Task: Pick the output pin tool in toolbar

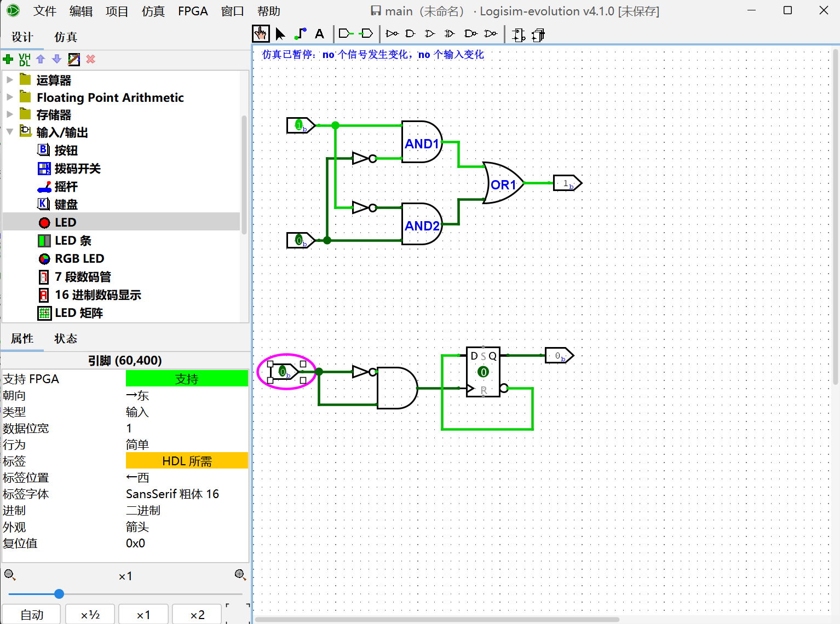Action: tap(366, 34)
